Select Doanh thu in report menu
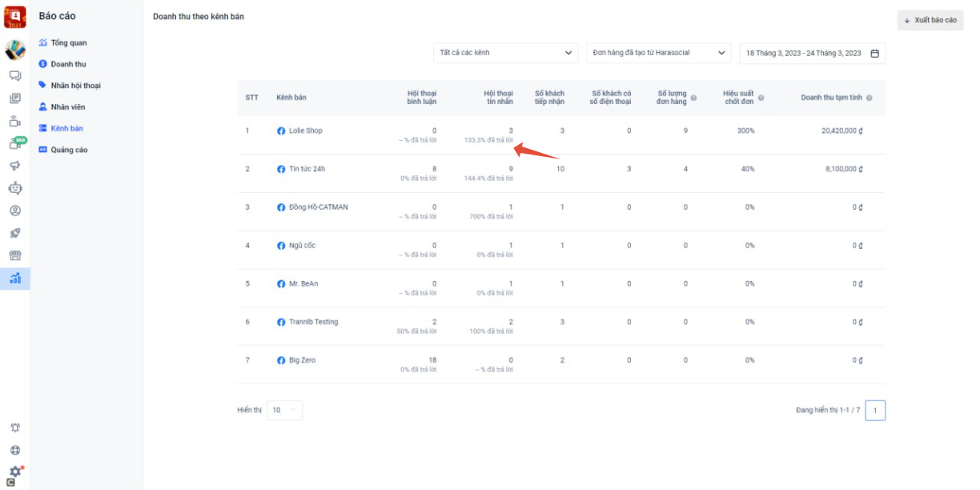The height and width of the screenshot is (490, 980). [68, 64]
